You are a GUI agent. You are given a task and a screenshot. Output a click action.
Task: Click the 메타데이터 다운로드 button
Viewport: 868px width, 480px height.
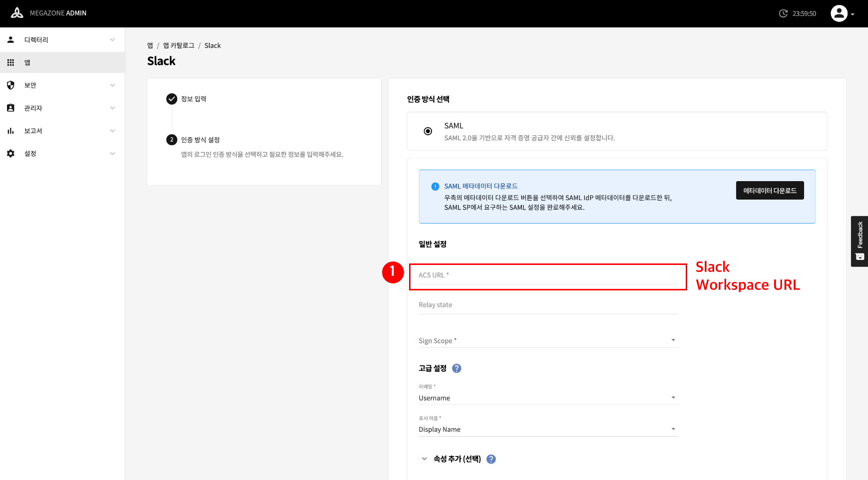tap(770, 191)
